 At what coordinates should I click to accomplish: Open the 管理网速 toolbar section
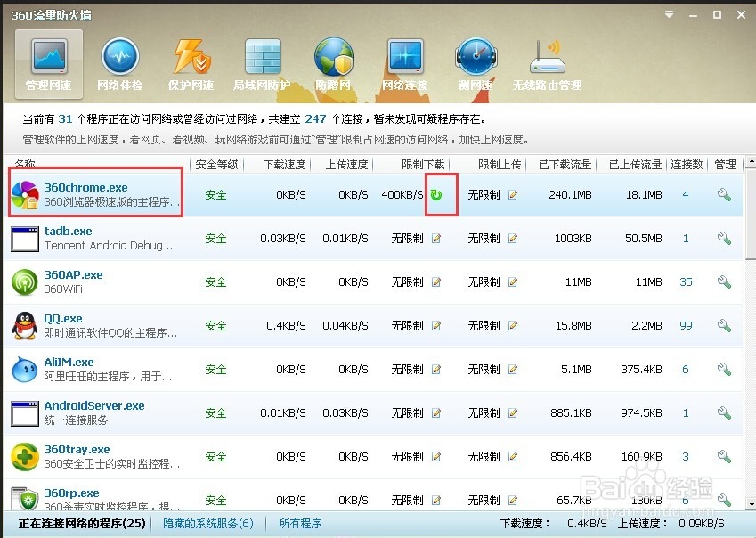pyautogui.click(x=49, y=64)
